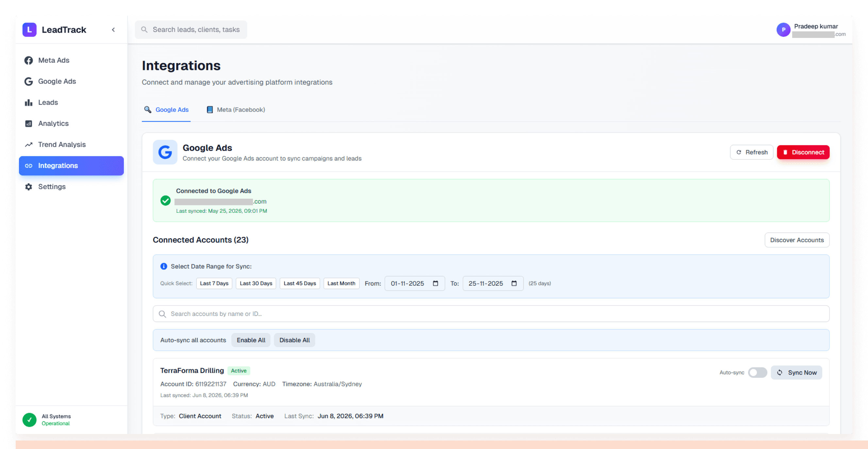Click the All Systems Operational status icon

point(29,420)
